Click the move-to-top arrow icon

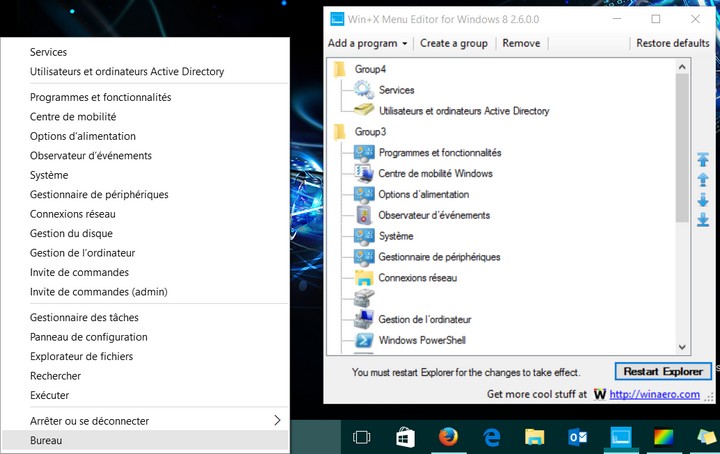click(702, 159)
